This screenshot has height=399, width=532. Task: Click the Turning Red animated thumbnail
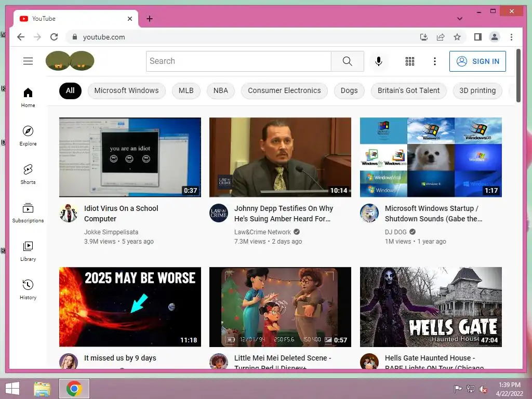tap(280, 307)
